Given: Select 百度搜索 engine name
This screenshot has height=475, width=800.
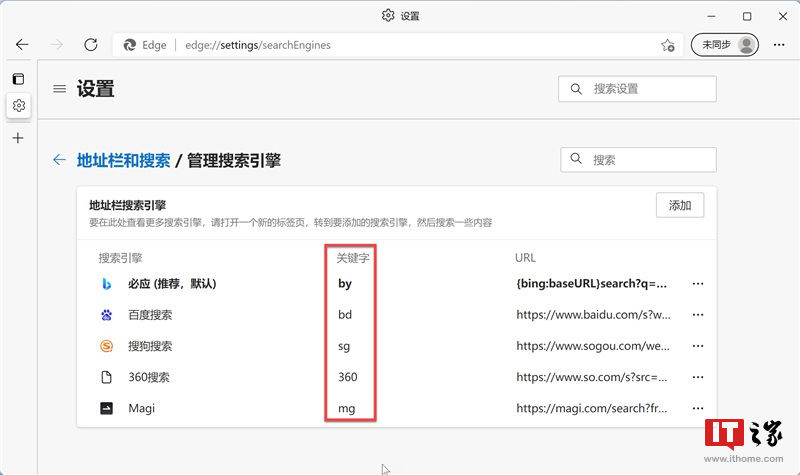Looking at the screenshot, I should coord(150,315).
